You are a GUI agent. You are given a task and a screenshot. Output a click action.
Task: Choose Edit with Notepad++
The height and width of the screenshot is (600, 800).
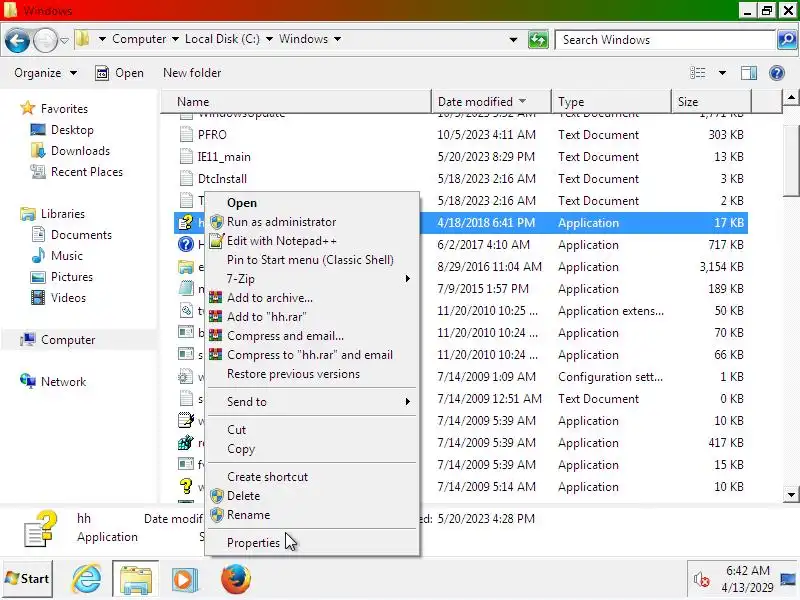tap(312, 241)
